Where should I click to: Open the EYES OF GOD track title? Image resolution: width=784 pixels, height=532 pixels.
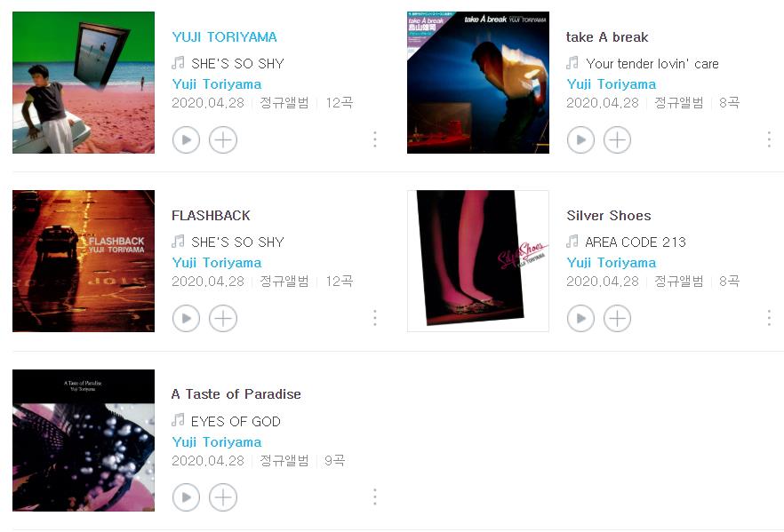(236, 422)
